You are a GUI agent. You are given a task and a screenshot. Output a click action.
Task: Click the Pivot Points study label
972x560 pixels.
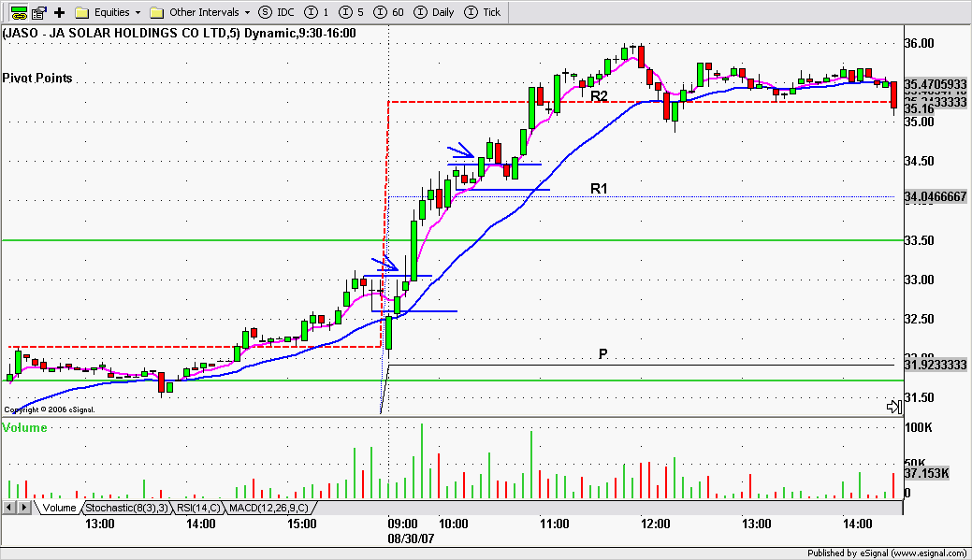pyautogui.click(x=37, y=78)
